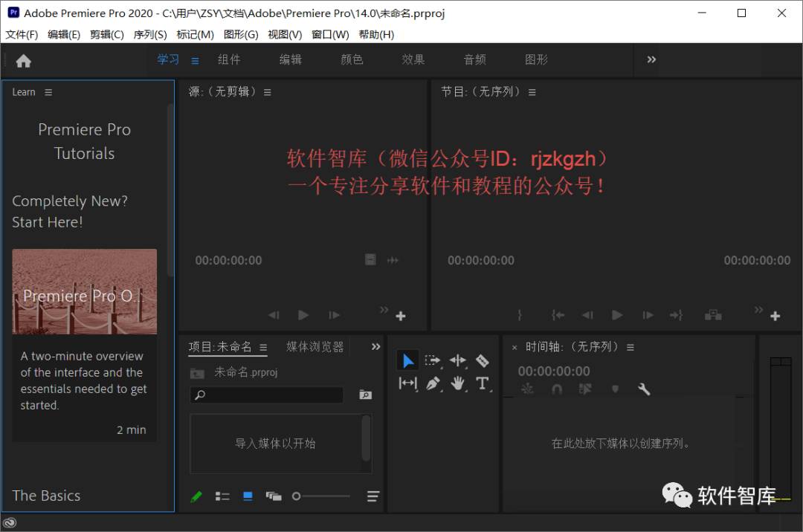Show more workspaces chevron
Screen dimensions: 803x532
coord(651,59)
